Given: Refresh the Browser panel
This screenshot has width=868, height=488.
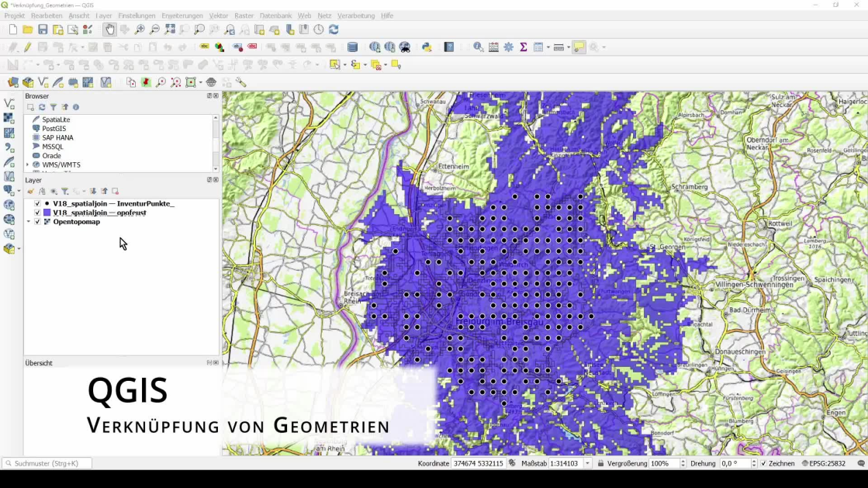Looking at the screenshot, I should click(42, 107).
